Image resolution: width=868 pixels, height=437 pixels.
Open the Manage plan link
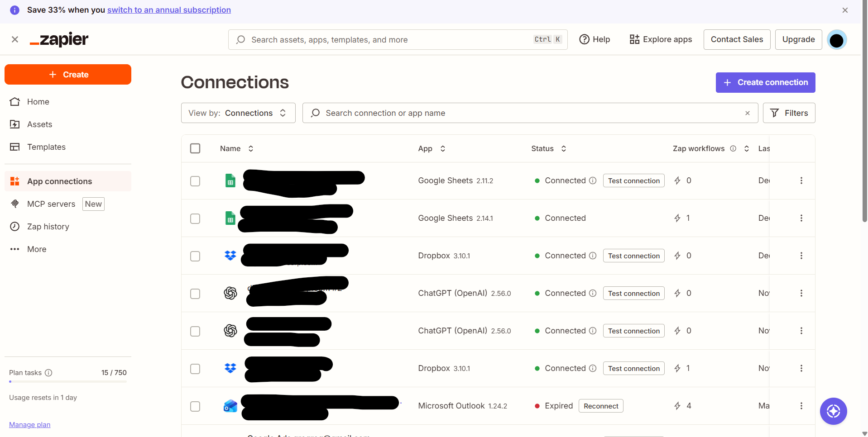pos(30,425)
